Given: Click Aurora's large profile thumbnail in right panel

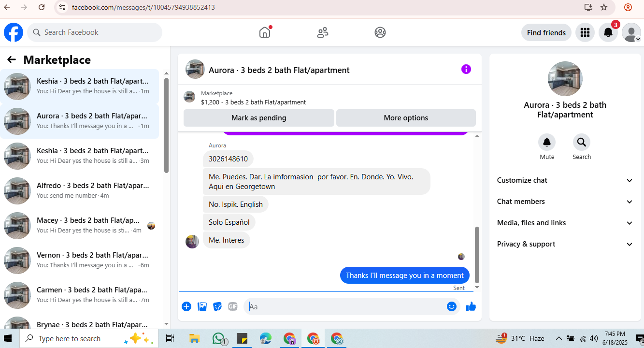Looking at the screenshot, I should [565, 79].
